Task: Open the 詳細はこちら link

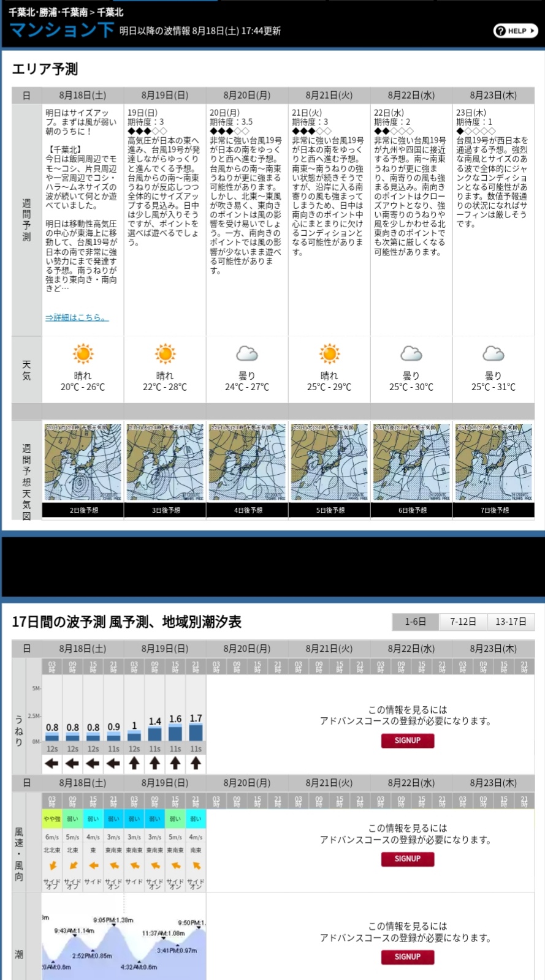Action: [77, 317]
